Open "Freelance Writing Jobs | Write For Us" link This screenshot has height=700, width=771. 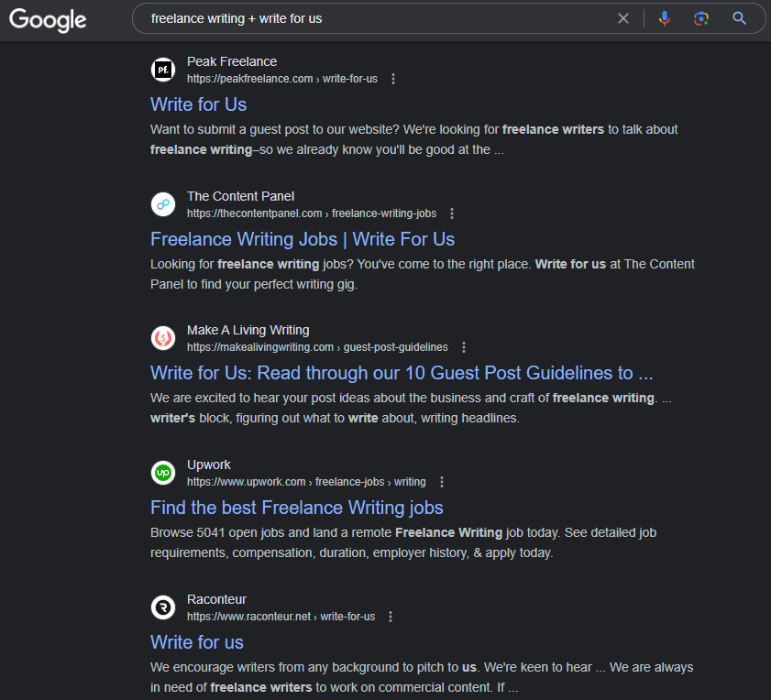click(303, 239)
